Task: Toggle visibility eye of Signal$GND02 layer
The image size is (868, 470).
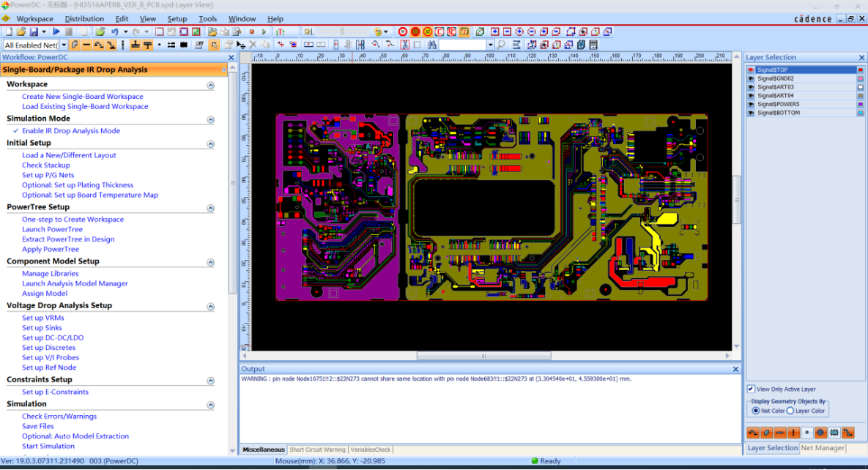Action: coord(752,78)
